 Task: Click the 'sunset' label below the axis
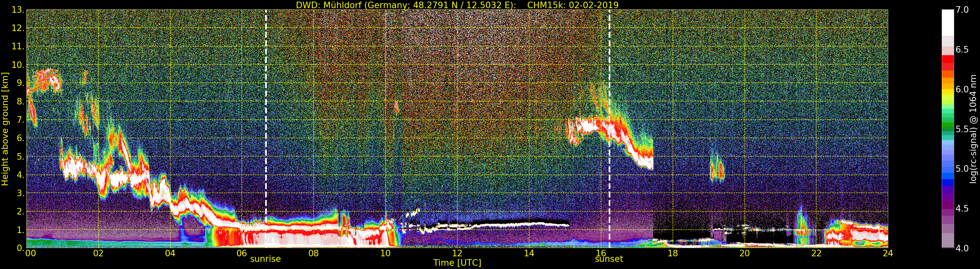(x=609, y=259)
